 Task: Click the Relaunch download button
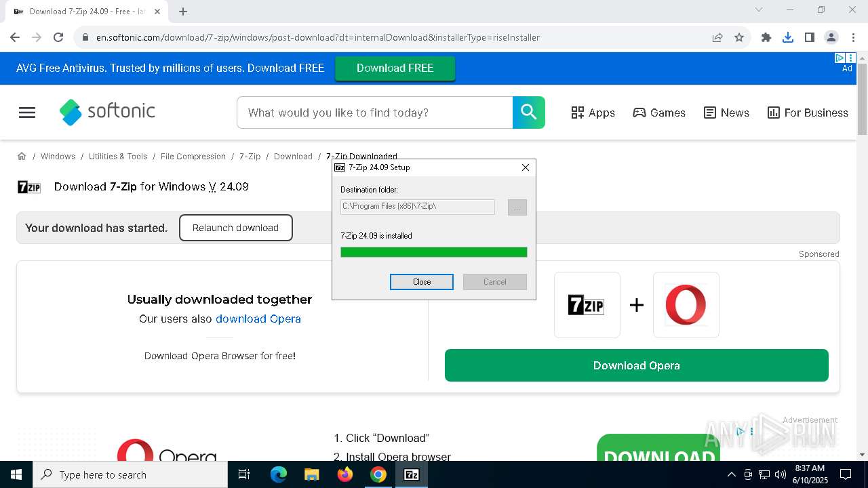pyautogui.click(x=235, y=228)
